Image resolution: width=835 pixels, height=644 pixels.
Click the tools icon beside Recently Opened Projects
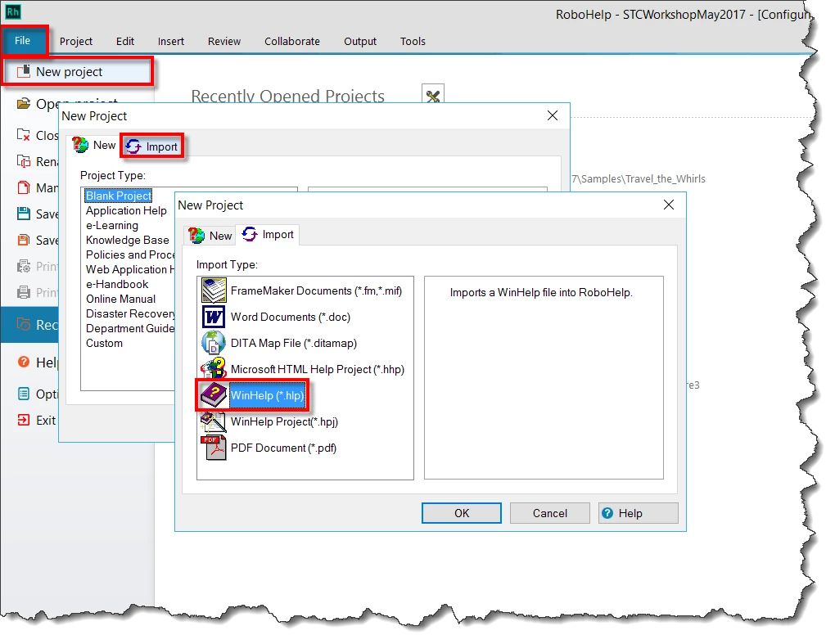[433, 96]
